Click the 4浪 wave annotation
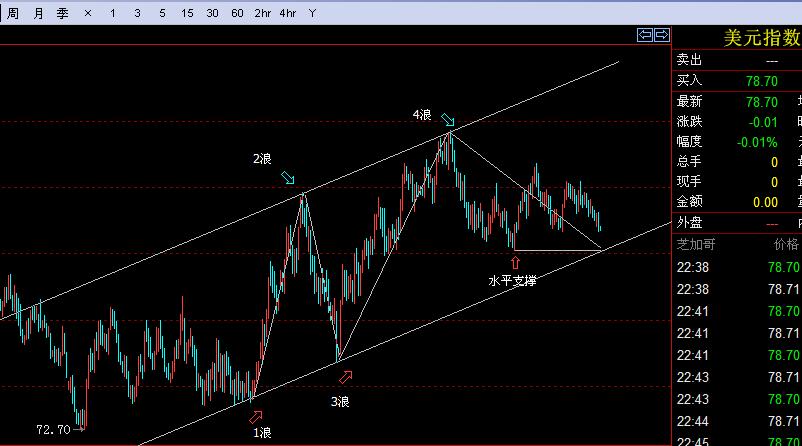This screenshot has width=802, height=446. pos(422,115)
